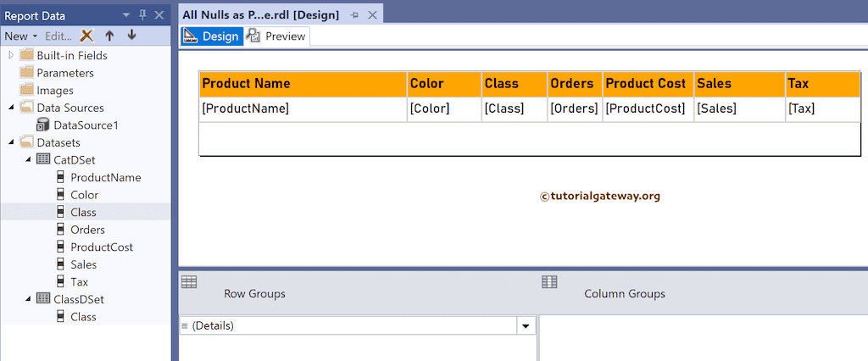Select the [Orders] data cell
The image size is (868, 361).
(x=575, y=109)
